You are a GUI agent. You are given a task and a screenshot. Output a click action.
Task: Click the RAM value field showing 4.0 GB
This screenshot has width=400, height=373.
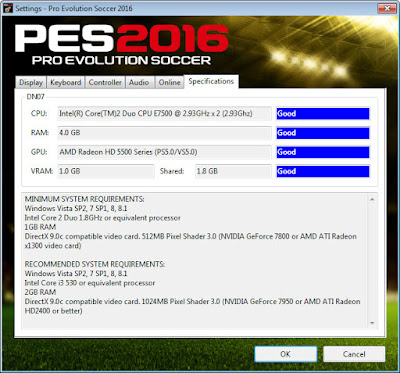click(x=164, y=133)
